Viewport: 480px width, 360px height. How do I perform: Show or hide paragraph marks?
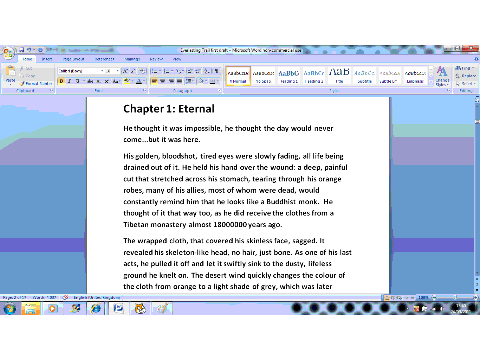point(216,71)
